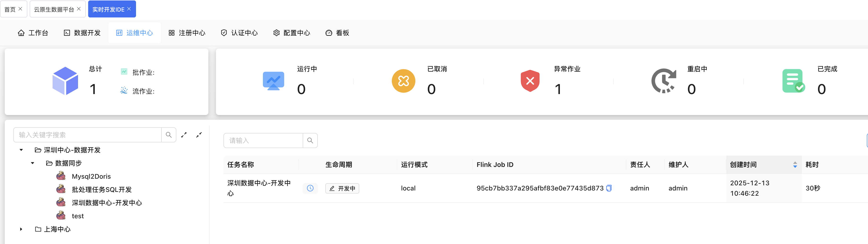Collapse the 数据同步 subfolder
The width and height of the screenshot is (868, 244).
[33, 163]
